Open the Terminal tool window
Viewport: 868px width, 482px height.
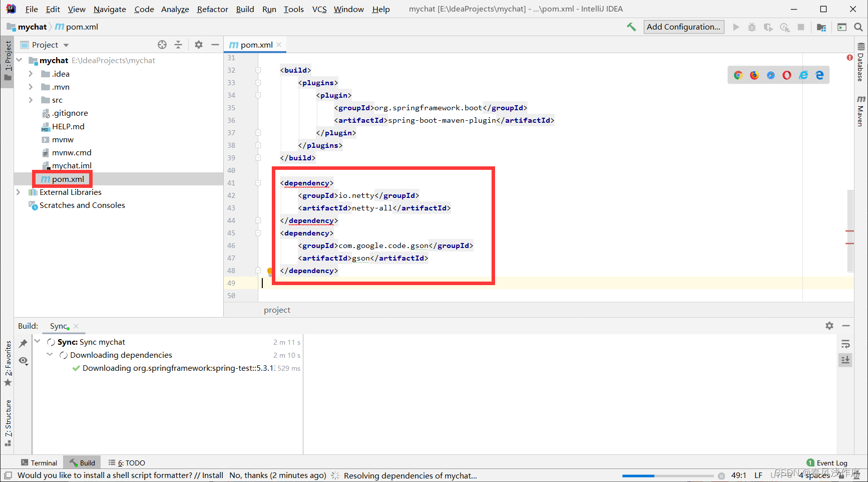pos(39,463)
